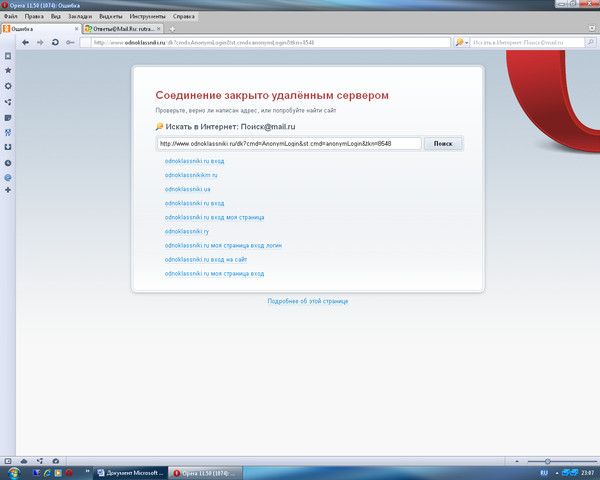Open the Notes panel
Viewport: 600px width, 480px height.
[x=8, y=118]
